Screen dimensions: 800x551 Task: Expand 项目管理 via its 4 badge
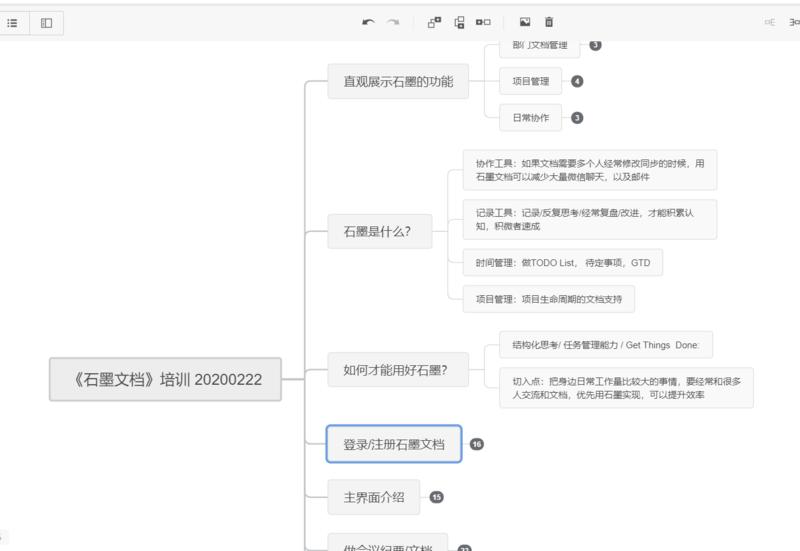[x=577, y=81]
